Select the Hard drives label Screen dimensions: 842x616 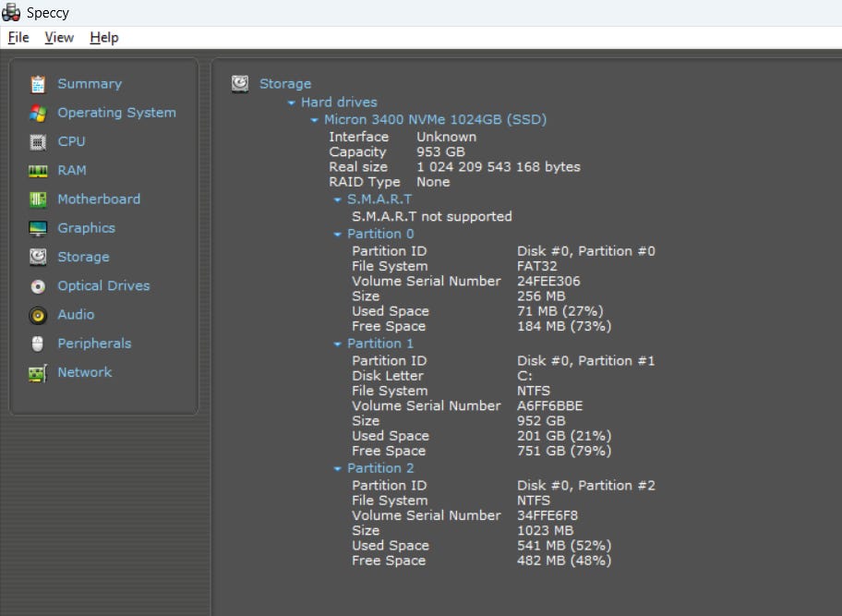[339, 102]
